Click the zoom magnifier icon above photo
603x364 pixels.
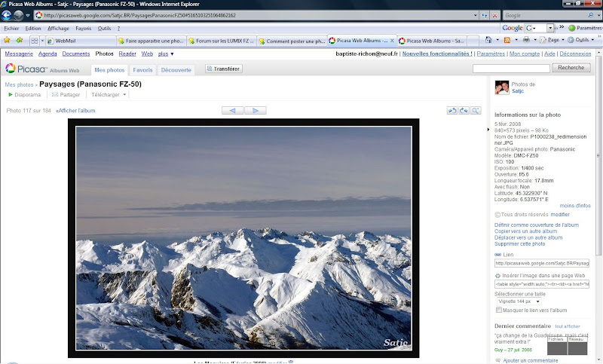click(476, 111)
